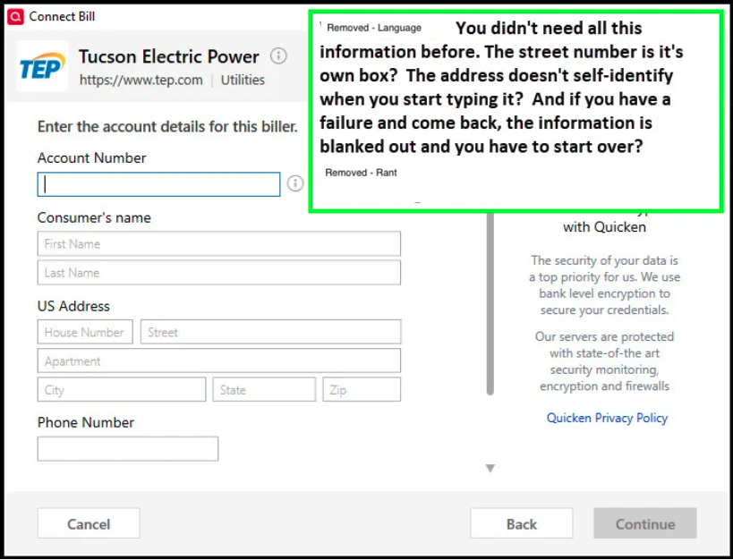Click into the First Name field
This screenshot has height=560, width=733.
218,243
